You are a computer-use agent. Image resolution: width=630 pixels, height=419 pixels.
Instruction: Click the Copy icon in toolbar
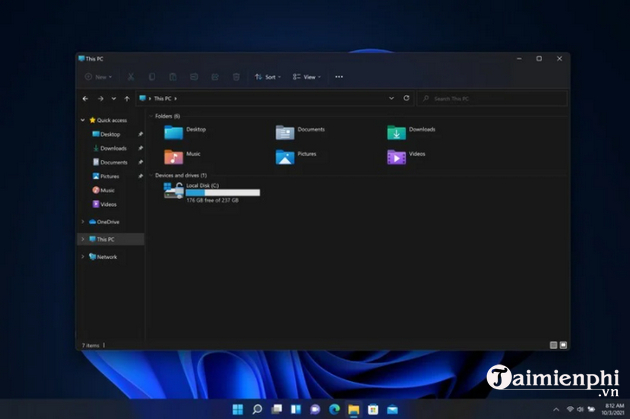pyautogui.click(x=152, y=77)
